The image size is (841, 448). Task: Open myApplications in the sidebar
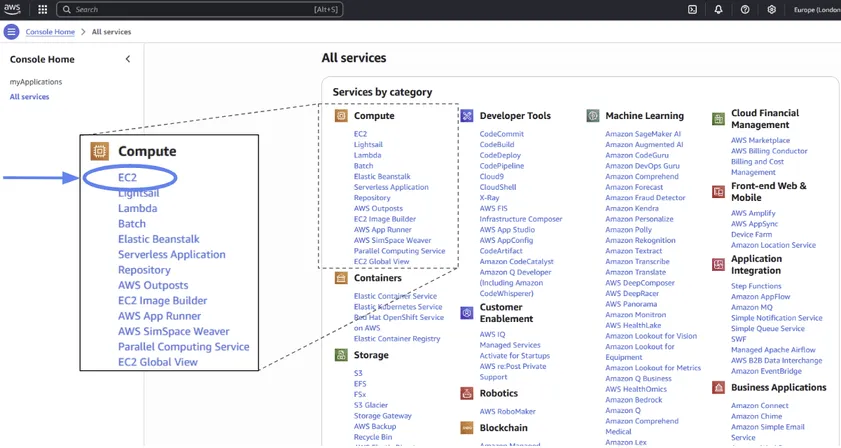coord(36,82)
